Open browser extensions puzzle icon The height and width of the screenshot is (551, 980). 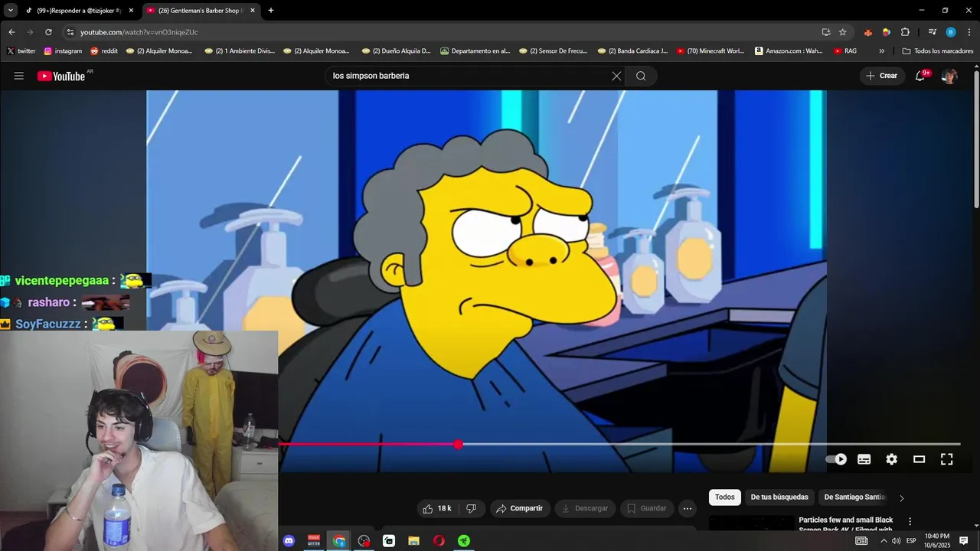tap(905, 32)
